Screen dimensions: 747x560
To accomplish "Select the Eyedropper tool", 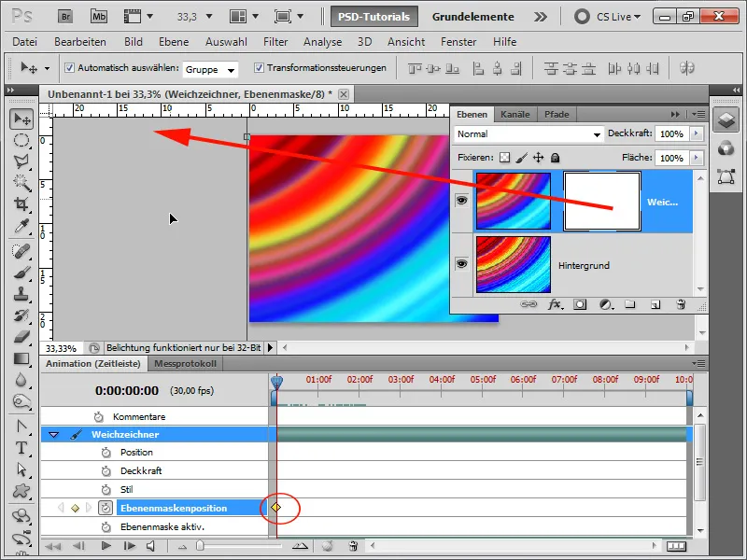I will [21, 226].
